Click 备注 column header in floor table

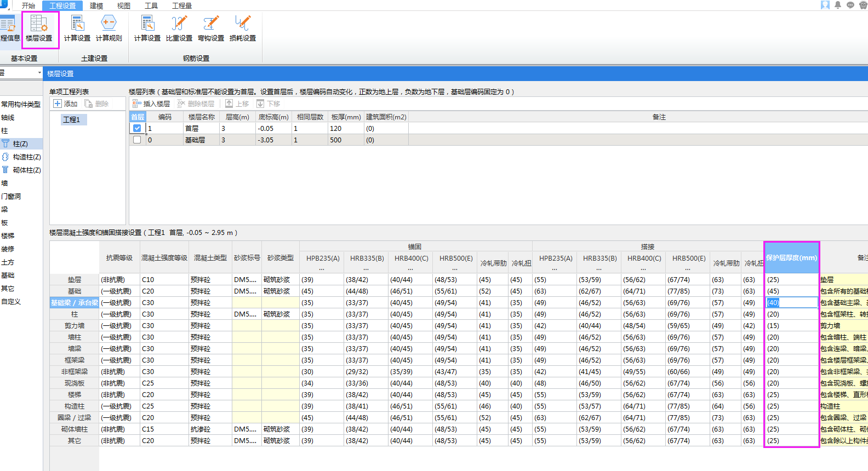coord(659,117)
